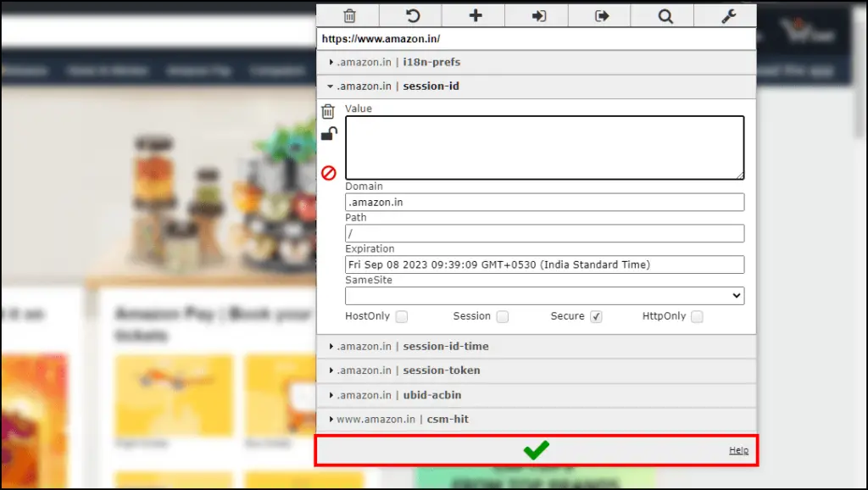This screenshot has height=490, width=868.
Task: Save changes with the green checkmark
Action: coord(536,450)
